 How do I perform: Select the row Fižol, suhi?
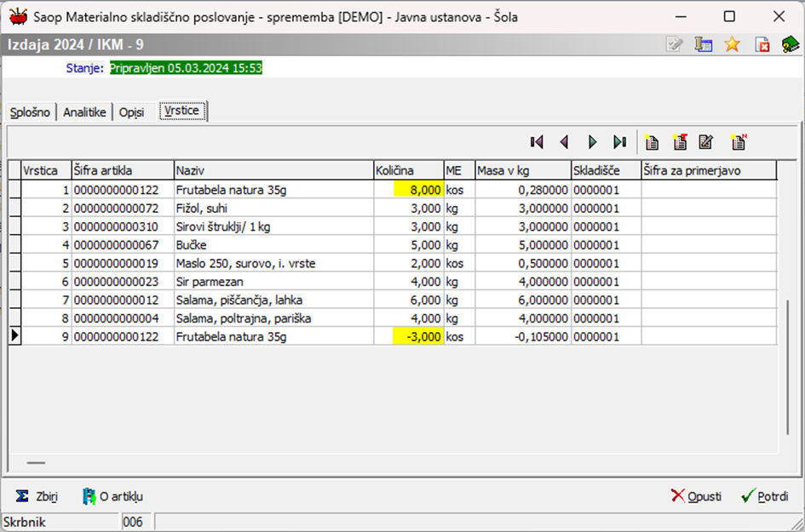[x=393, y=209]
